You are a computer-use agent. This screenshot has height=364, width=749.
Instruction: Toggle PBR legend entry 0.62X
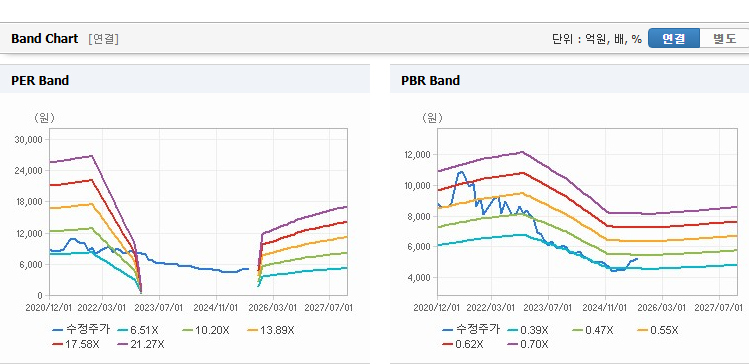[463, 344]
